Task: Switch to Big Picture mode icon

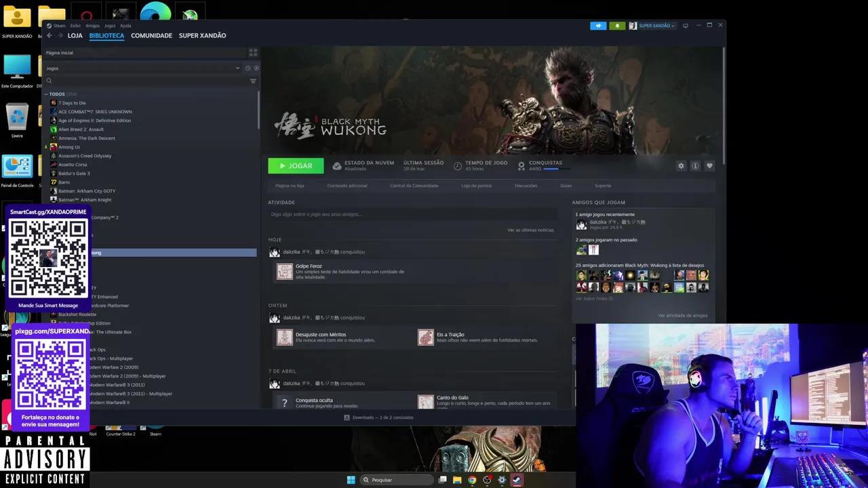Action: pos(686,26)
